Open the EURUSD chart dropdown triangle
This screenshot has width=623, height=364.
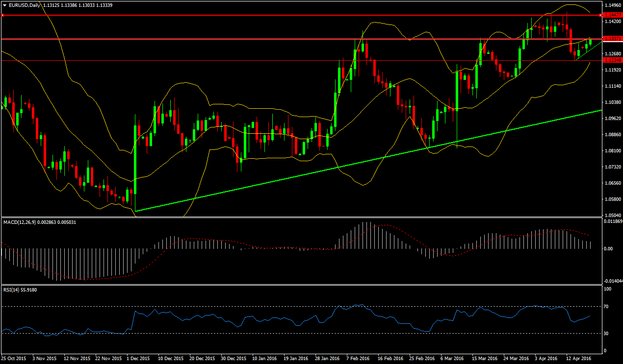coord(4,5)
